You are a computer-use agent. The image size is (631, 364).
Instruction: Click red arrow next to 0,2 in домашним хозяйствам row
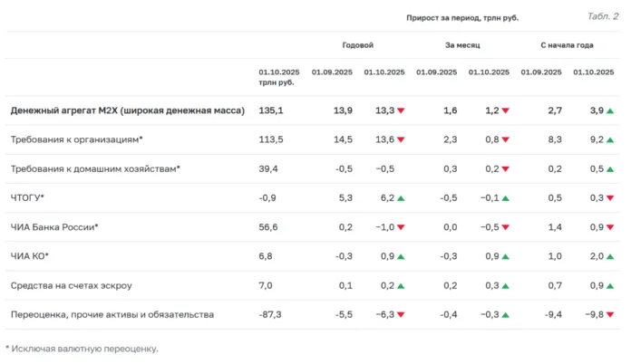coord(506,168)
